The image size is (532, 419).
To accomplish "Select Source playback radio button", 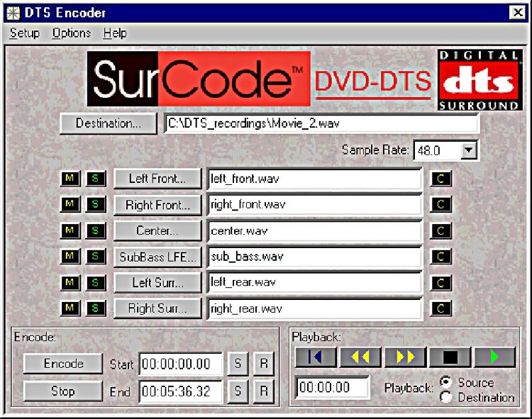I will (446, 382).
